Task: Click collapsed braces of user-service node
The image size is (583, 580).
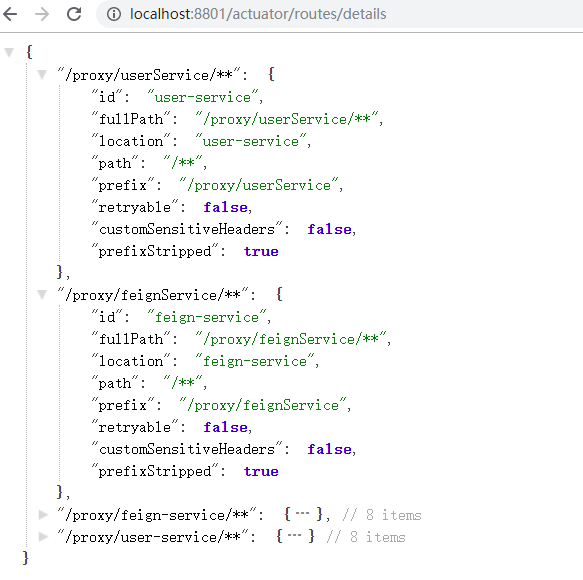Action: pyautogui.click(x=295, y=536)
